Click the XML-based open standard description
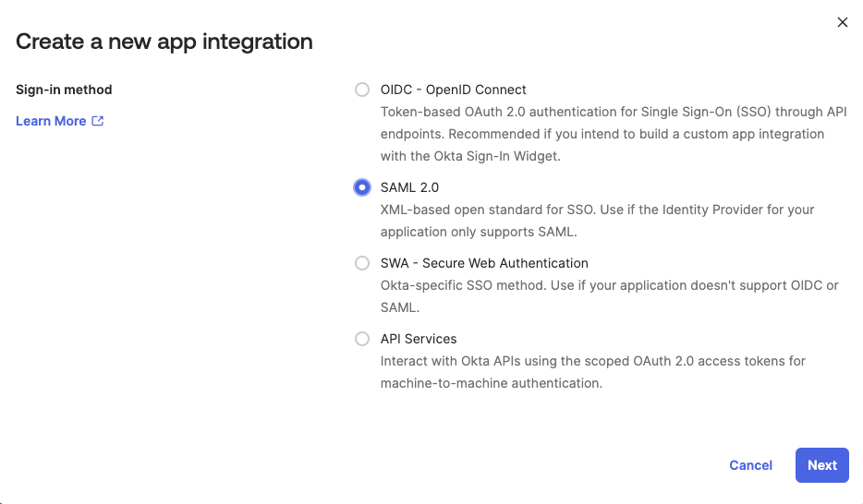863x504 pixels. point(597,221)
